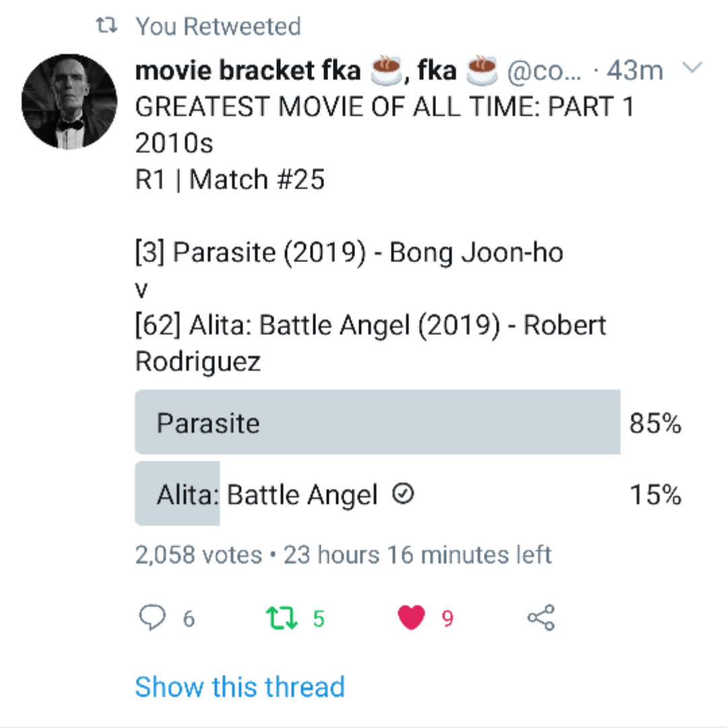Click the 'movie bracket fka' account name
Screen dimensions: 727x728
coord(248,70)
